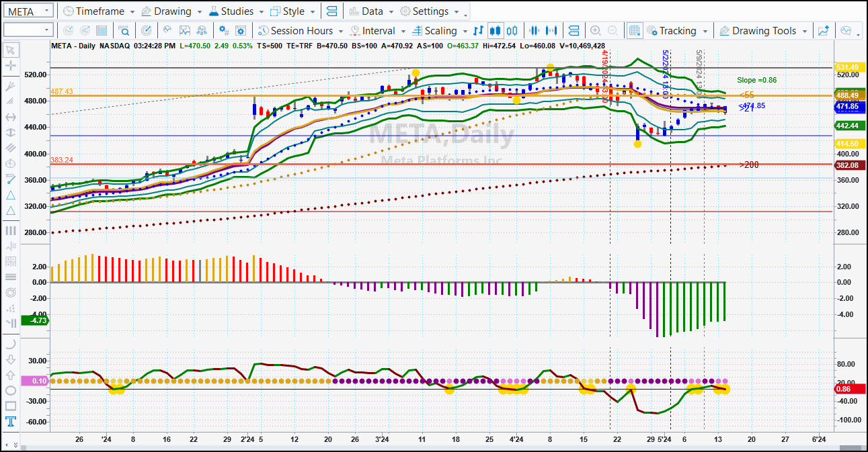Click the Slope =0.86 label
This screenshot has width=868, height=452.
756,80
